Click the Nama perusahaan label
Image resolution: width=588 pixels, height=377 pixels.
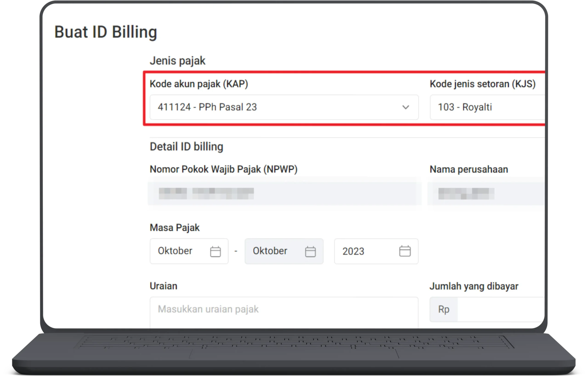click(x=469, y=169)
